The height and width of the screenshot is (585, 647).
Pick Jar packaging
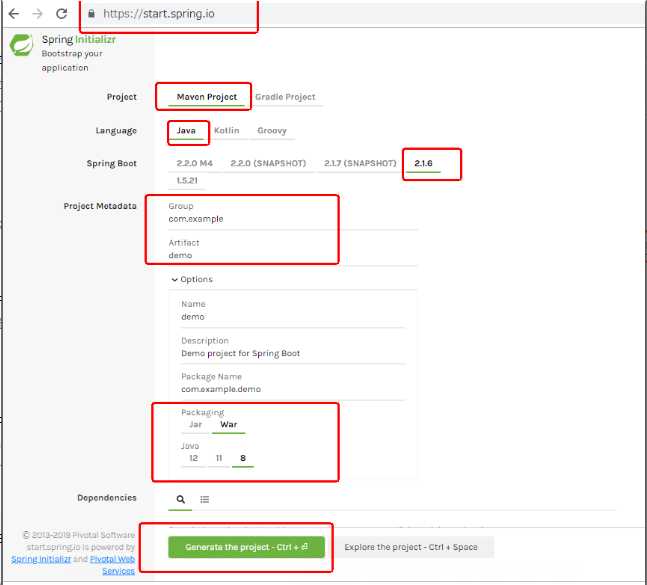click(195, 425)
